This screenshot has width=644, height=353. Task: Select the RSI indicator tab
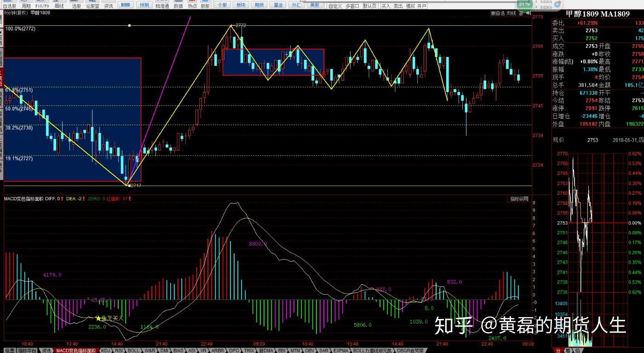click(119, 350)
